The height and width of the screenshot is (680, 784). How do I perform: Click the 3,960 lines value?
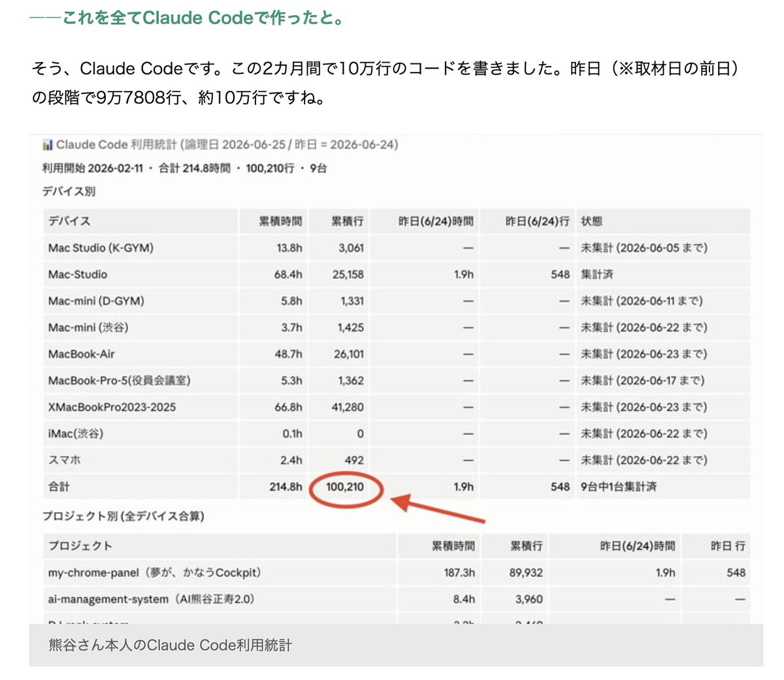coord(529,599)
